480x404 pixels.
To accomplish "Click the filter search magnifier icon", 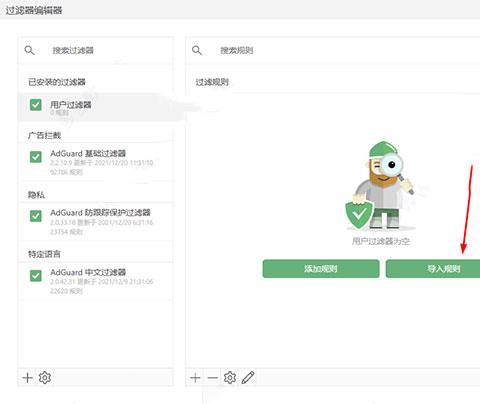I will [29, 50].
